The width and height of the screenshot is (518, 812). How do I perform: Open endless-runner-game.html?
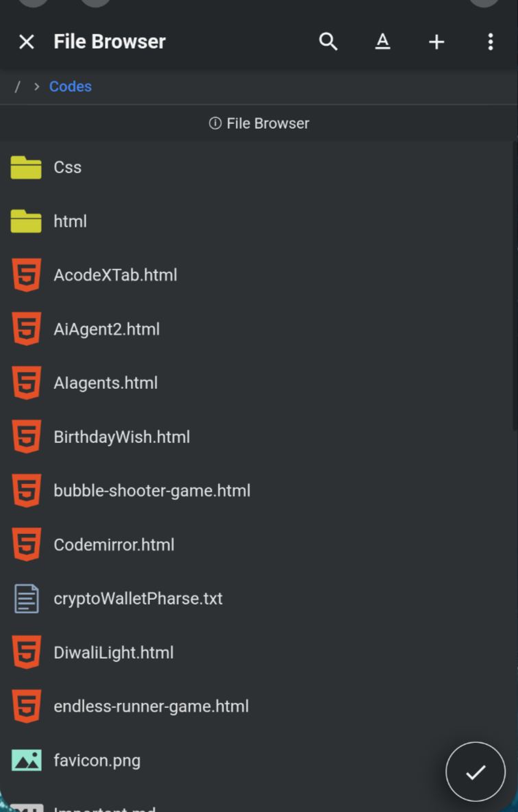[151, 706]
